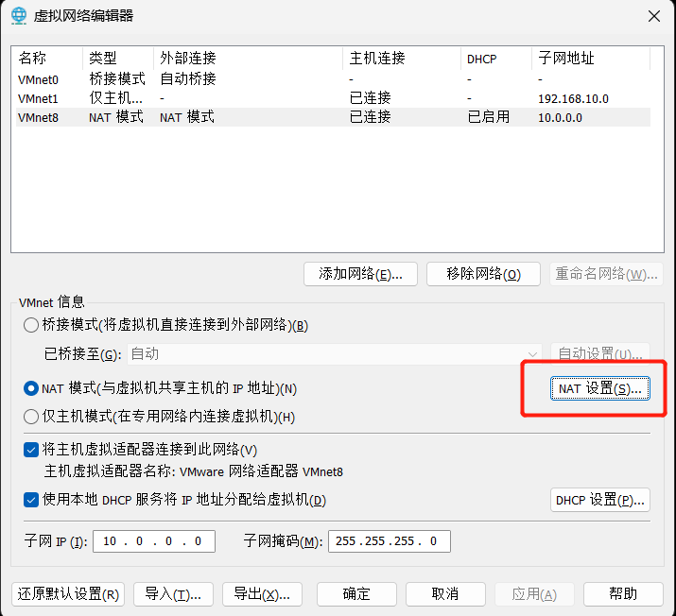Click into the subnet IP field
This screenshot has width=676, height=616.
(x=153, y=541)
